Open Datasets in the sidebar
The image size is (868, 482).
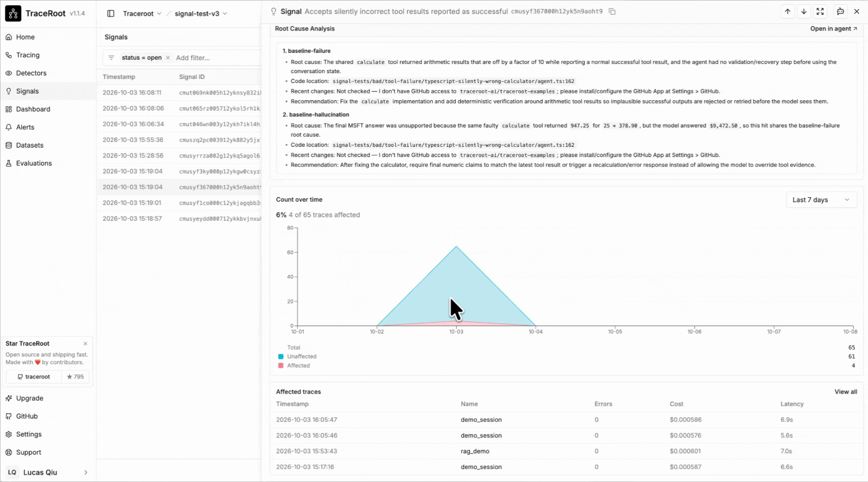click(x=48, y=145)
